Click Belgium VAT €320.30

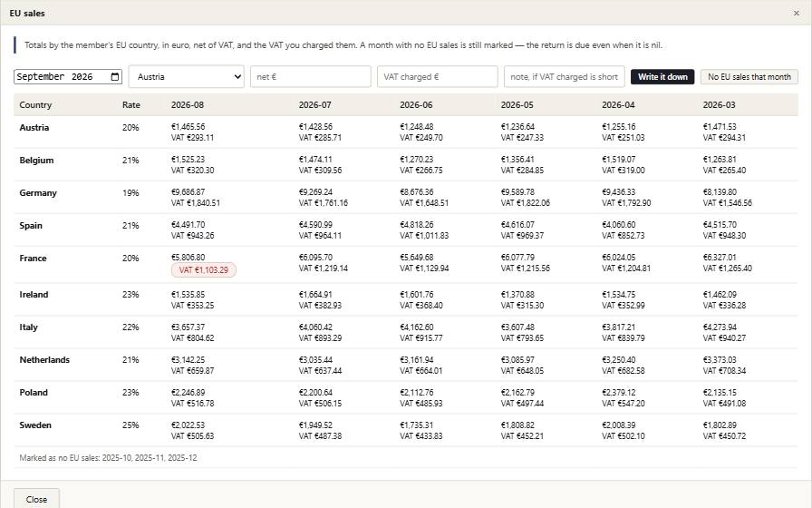[x=193, y=171]
